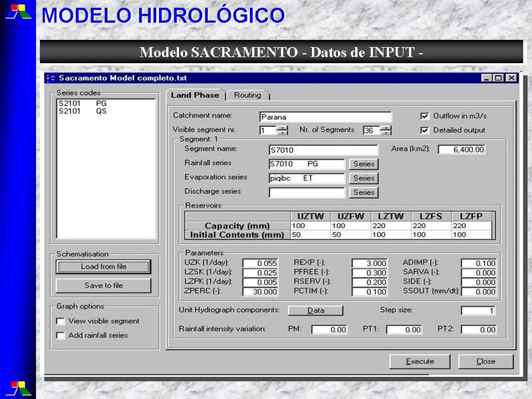Image resolution: width=532 pixels, height=399 pixels.
Task: Click the logo icon at bottom-left corner
Action: pyautogui.click(x=18, y=387)
